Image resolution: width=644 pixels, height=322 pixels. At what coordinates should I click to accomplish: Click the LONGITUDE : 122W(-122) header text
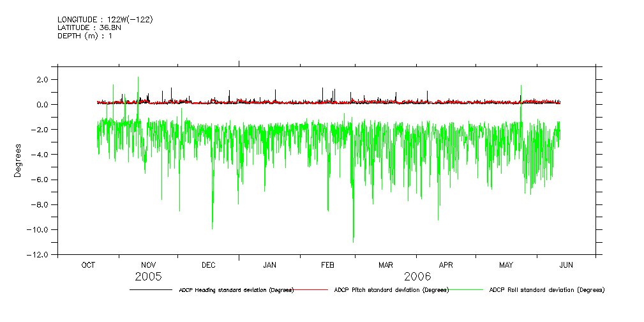click(105, 20)
